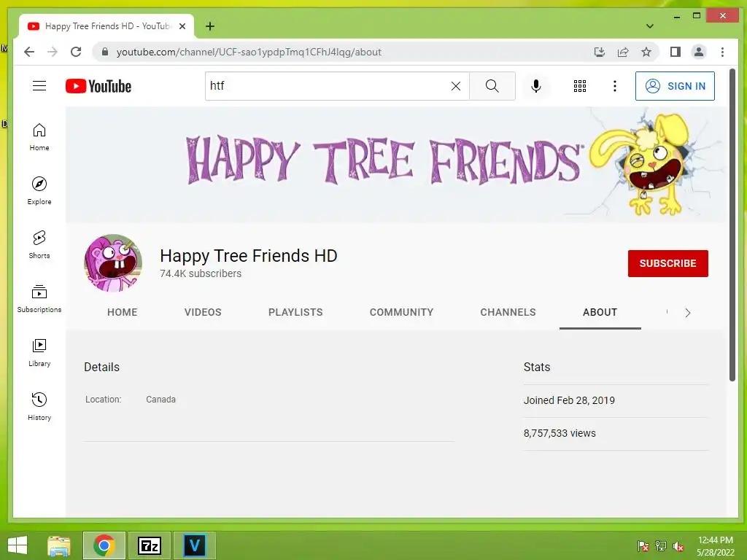Click the install app icon in address bar
This screenshot has width=747, height=560.
(x=600, y=52)
